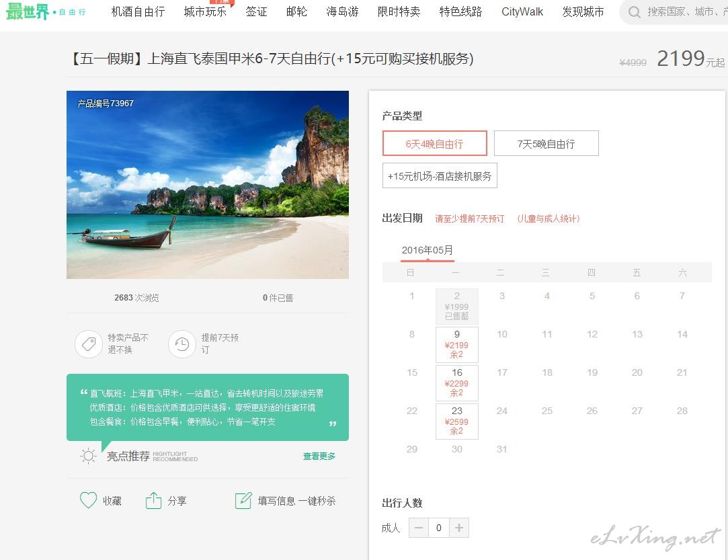The image size is (728, 560).
Task: Select the 2016年05月 month tab
Action: tap(427, 250)
